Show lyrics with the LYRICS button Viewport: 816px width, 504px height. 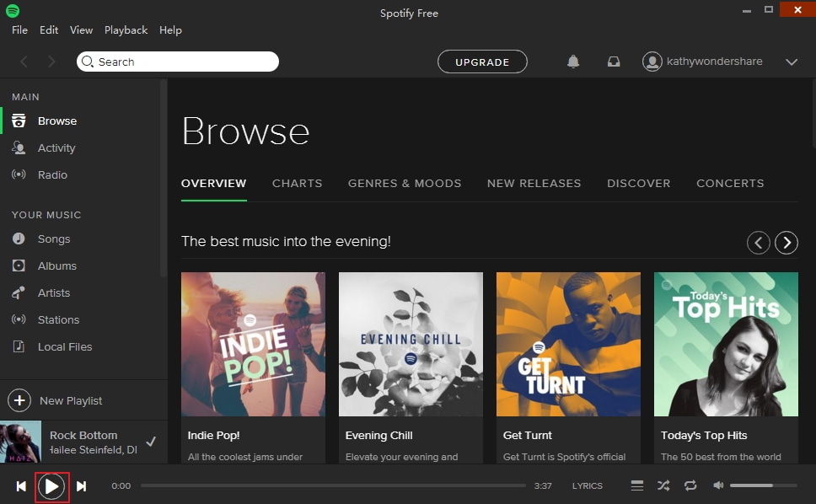[588, 485]
